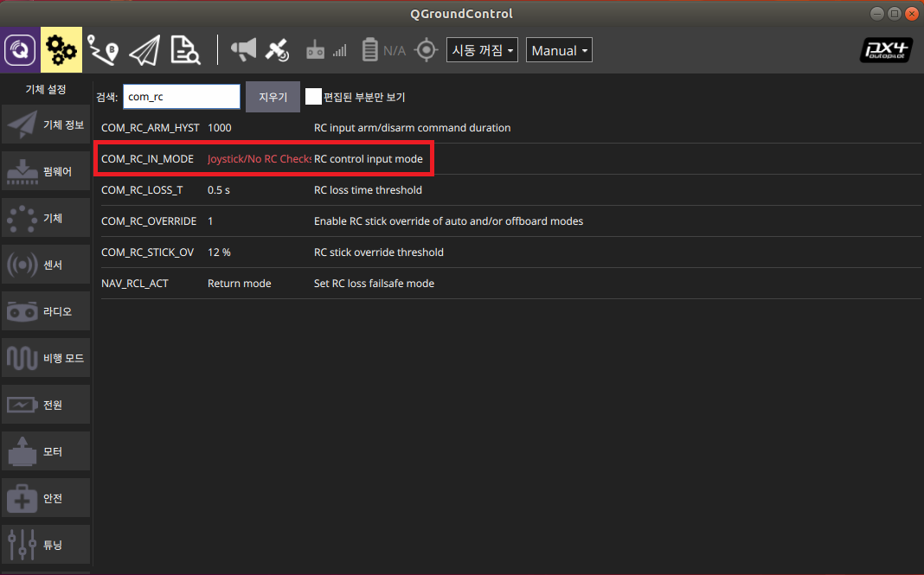
Task: Click the 'RC control input mode' description
Action: pos(369,159)
